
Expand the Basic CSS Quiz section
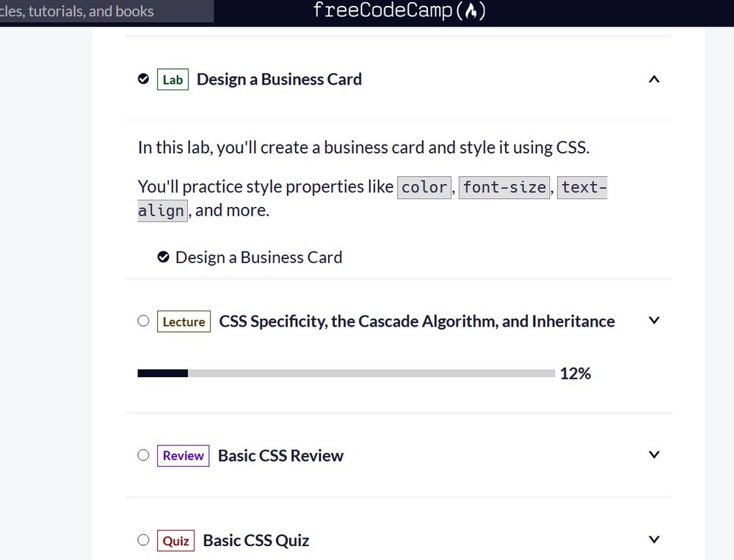[653, 539]
